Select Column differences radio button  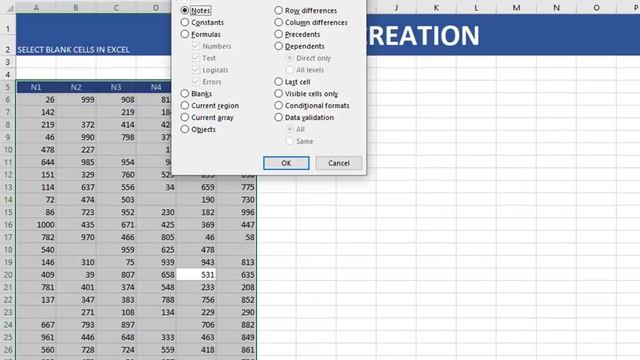coord(311,22)
